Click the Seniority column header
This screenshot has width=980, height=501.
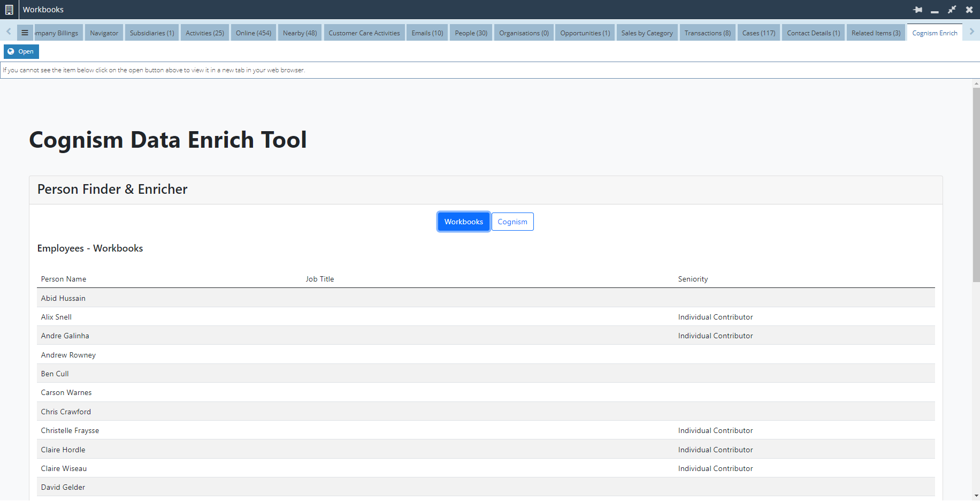point(693,279)
